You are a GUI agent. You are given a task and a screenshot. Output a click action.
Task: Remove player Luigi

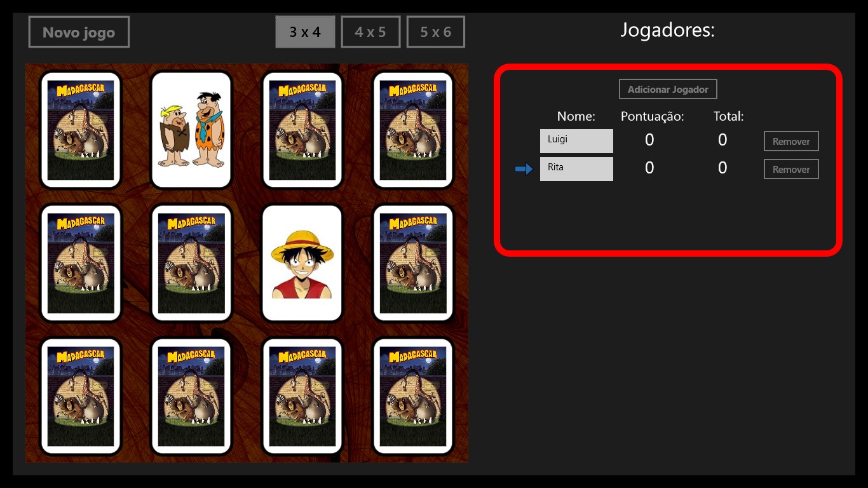(791, 141)
